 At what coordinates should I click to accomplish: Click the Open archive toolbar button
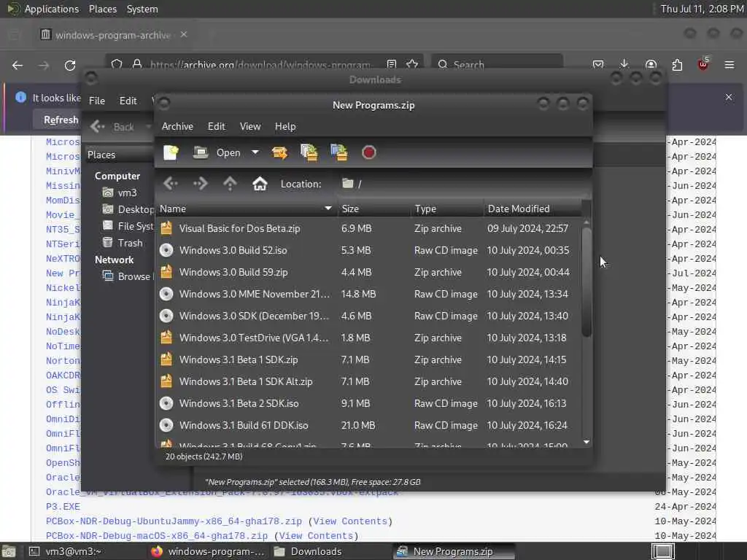tap(217, 153)
